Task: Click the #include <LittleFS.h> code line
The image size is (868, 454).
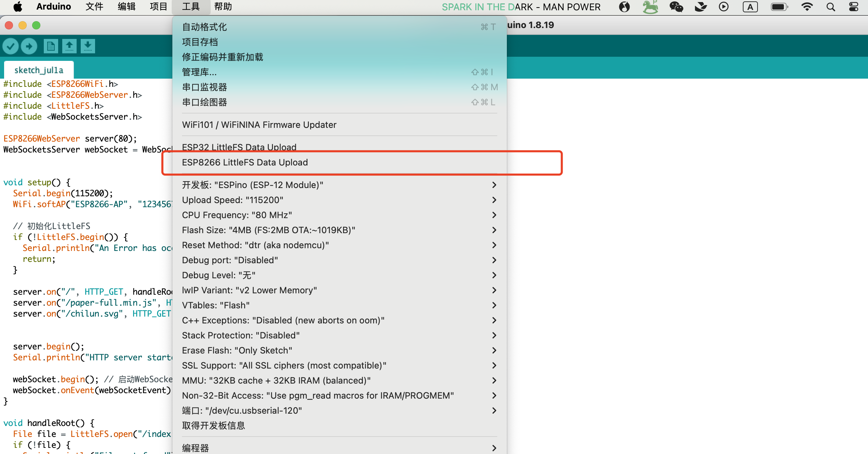Action: point(54,106)
